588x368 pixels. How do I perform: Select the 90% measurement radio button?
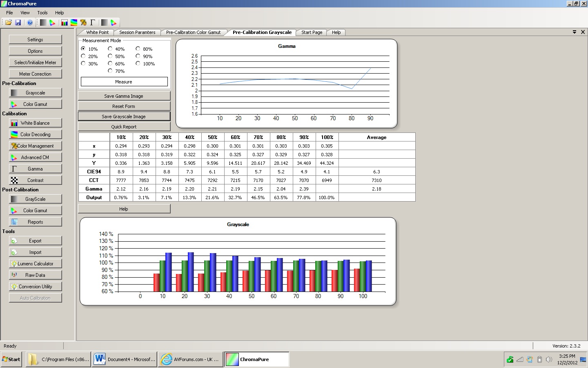[x=138, y=56]
